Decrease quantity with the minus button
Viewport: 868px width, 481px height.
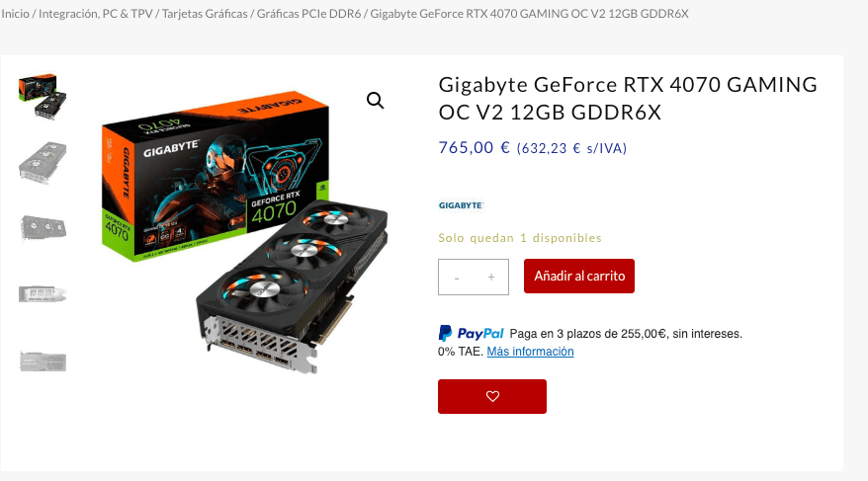[x=457, y=278]
